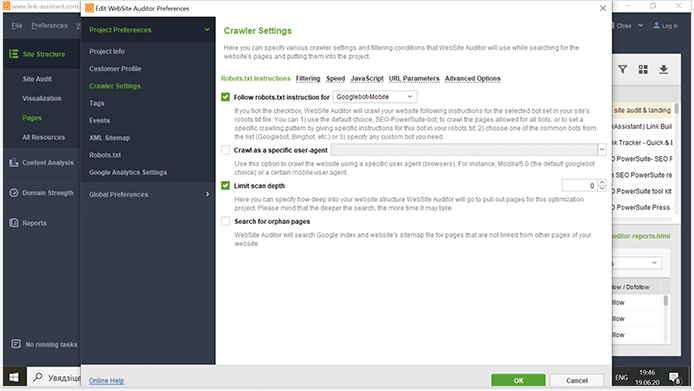Click the Cancel button
Viewport: 694px width, 391px height.
[x=577, y=380]
